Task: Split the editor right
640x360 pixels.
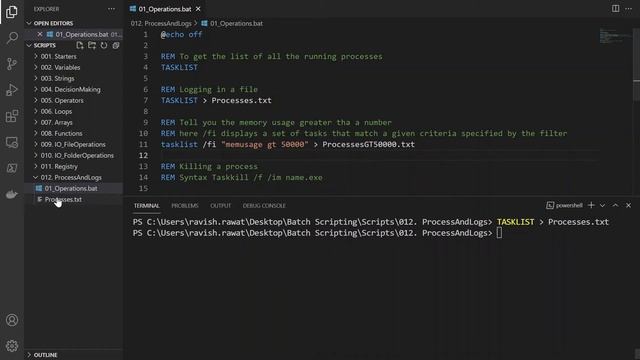Action: (615, 9)
